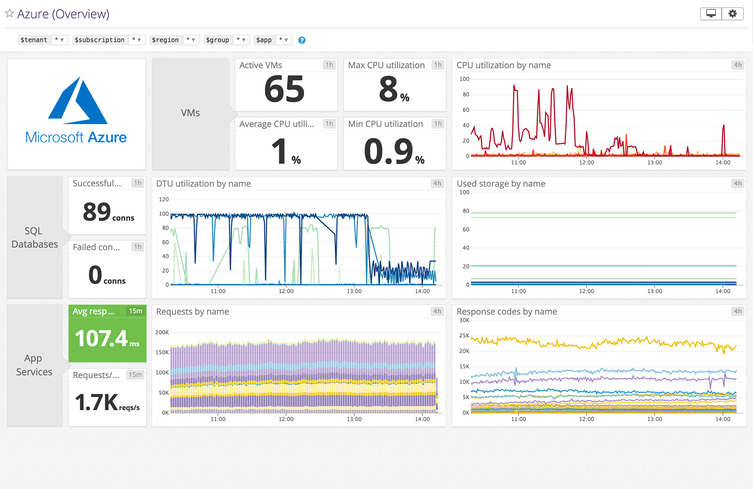Image resolution: width=753 pixels, height=489 pixels.
Task: Click the 1h badge on Successful connections
Action: (138, 183)
